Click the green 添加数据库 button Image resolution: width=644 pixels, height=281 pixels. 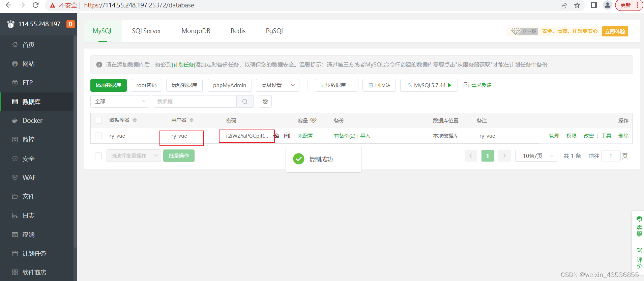[x=109, y=85]
